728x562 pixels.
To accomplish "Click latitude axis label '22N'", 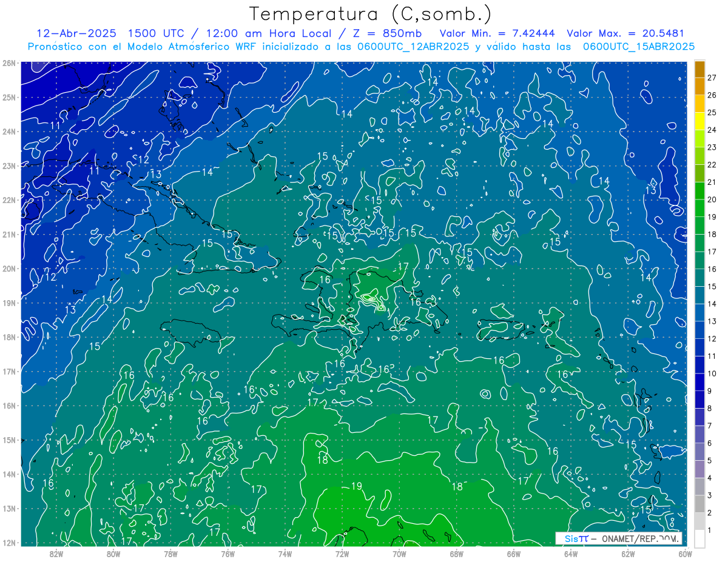I will (9, 200).
